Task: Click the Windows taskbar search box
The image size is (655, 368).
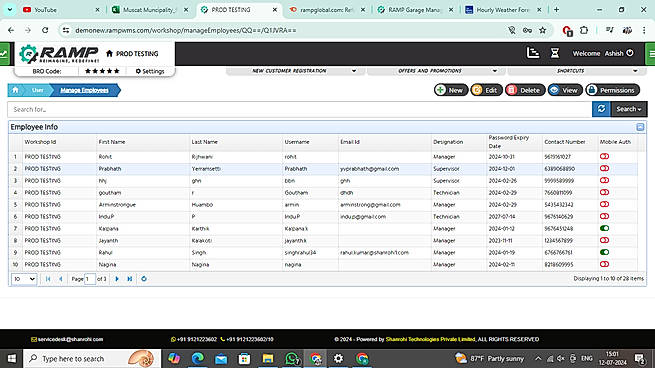Action: click(x=92, y=358)
